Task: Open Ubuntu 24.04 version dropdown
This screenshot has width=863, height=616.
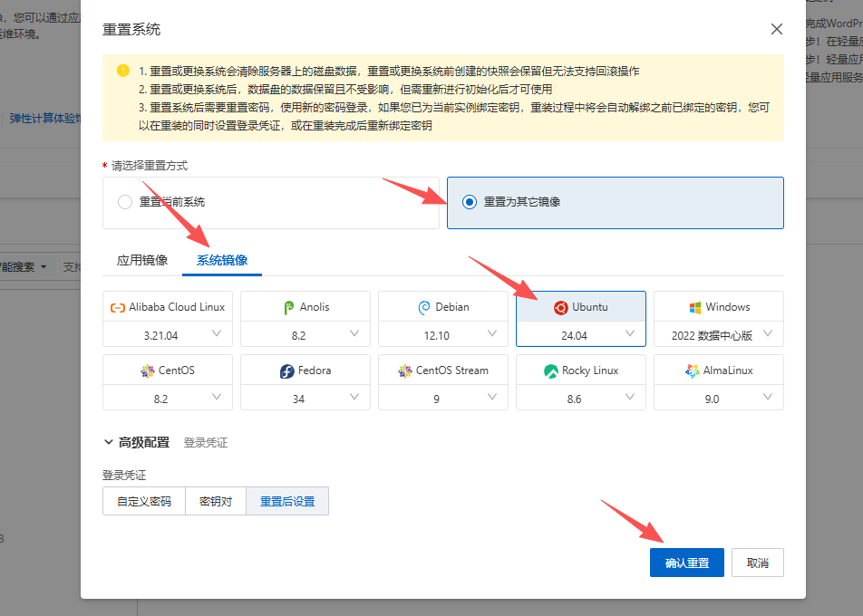Action: pos(581,334)
